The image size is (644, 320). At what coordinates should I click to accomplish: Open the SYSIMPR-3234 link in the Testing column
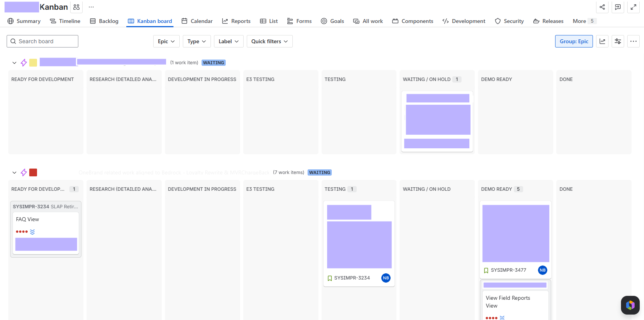(352, 278)
